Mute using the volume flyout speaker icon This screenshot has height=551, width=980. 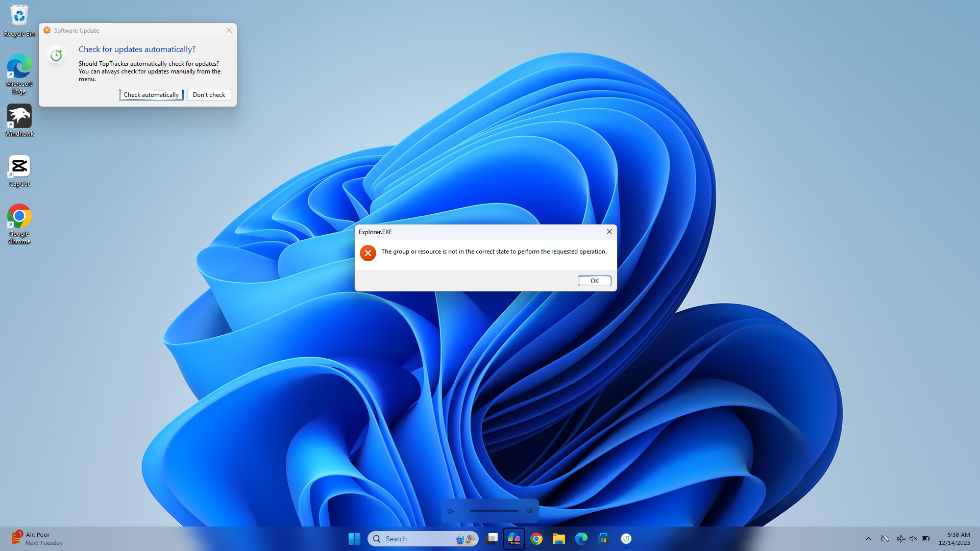(450, 511)
